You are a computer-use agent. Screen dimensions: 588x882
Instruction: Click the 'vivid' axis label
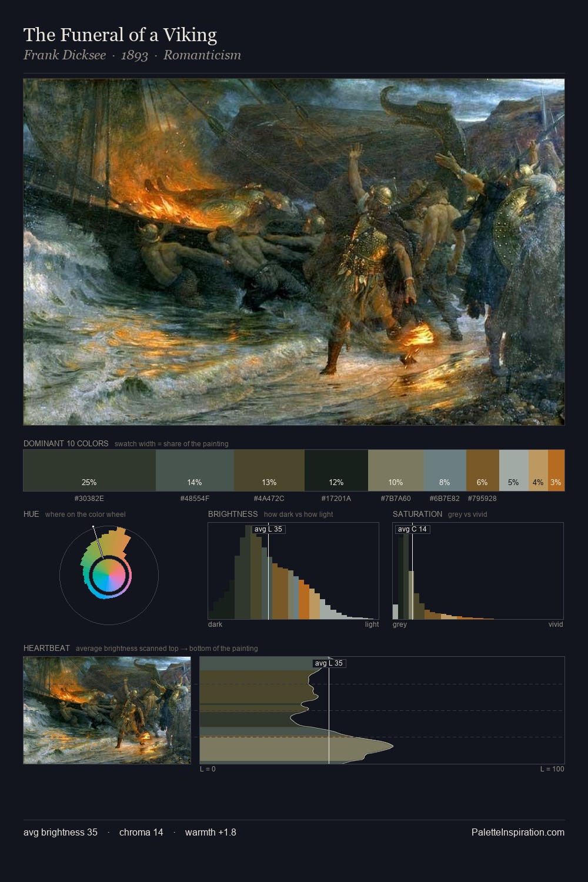click(556, 624)
